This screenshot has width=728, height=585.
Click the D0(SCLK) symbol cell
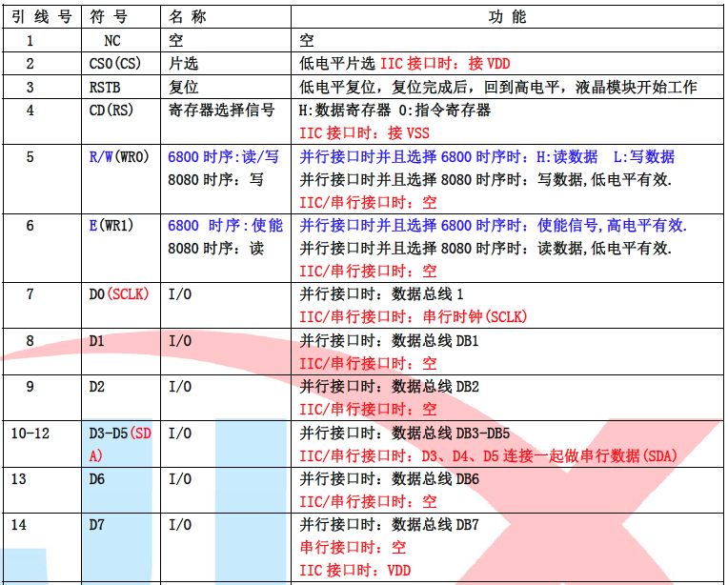(x=118, y=294)
